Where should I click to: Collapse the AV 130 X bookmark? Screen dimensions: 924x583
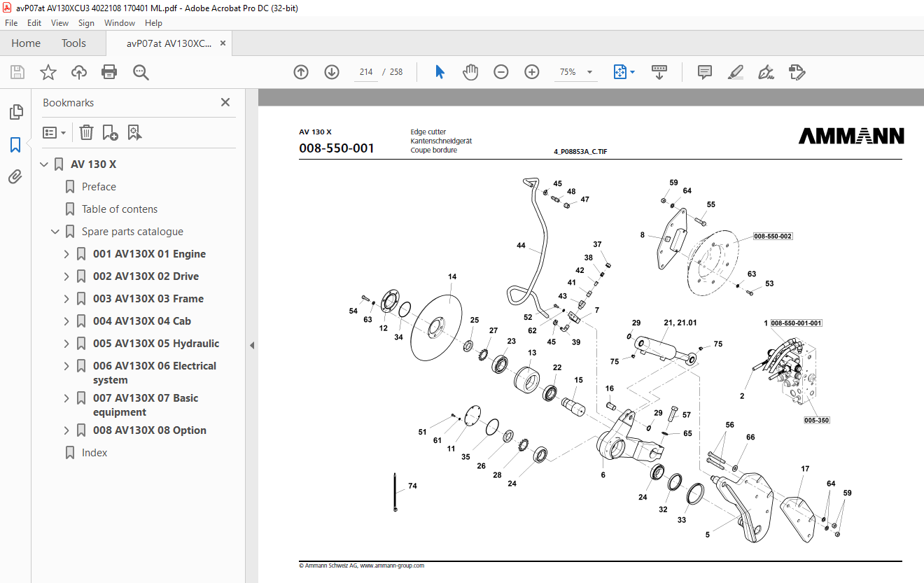tap(44, 164)
